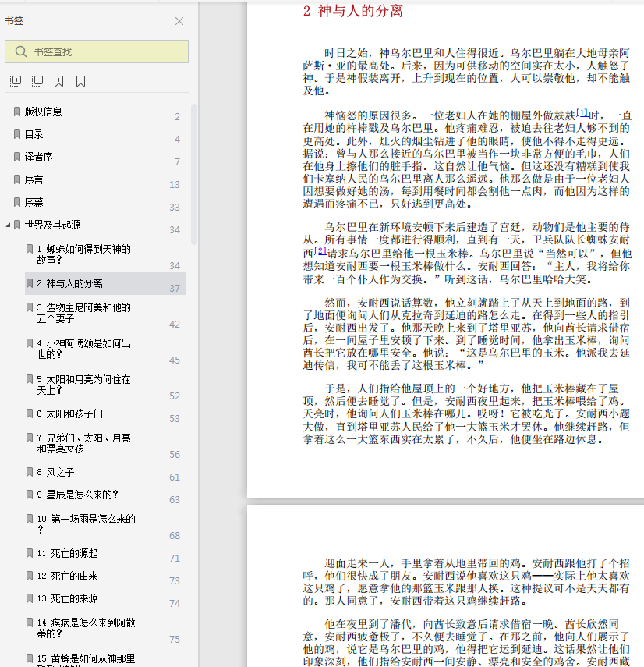Click the 书签查找 search field
This screenshot has width=644, height=667.
(x=97, y=52)
